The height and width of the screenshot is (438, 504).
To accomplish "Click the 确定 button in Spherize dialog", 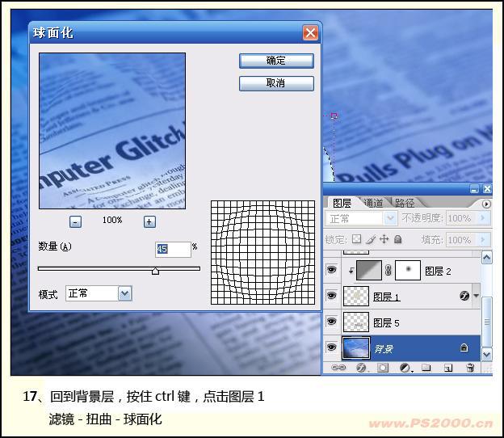I will 276,61.
